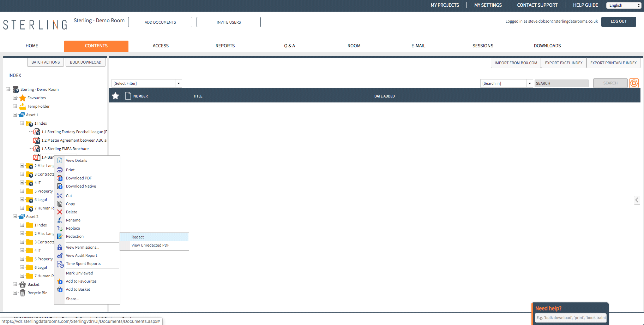Click the Copy icon in context menu
Image resolution: width=644 pixels, height=325 pixels.
coord(60,204)
